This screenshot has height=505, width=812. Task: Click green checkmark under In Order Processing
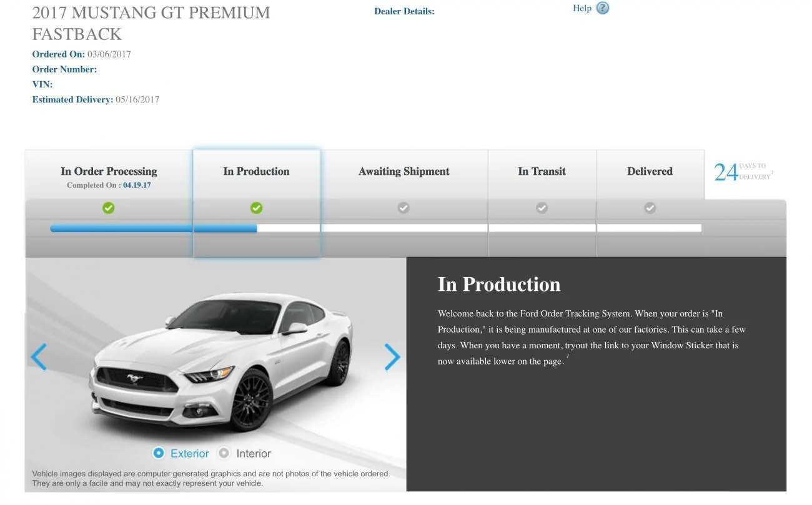109,208
